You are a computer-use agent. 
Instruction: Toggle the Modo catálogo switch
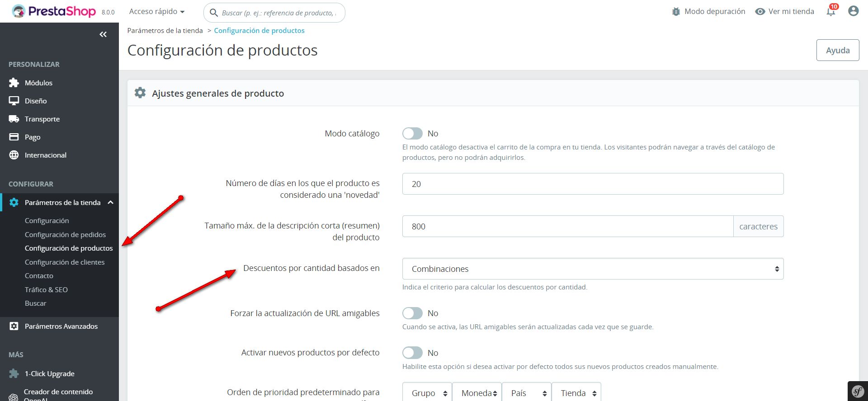(412, 133)
